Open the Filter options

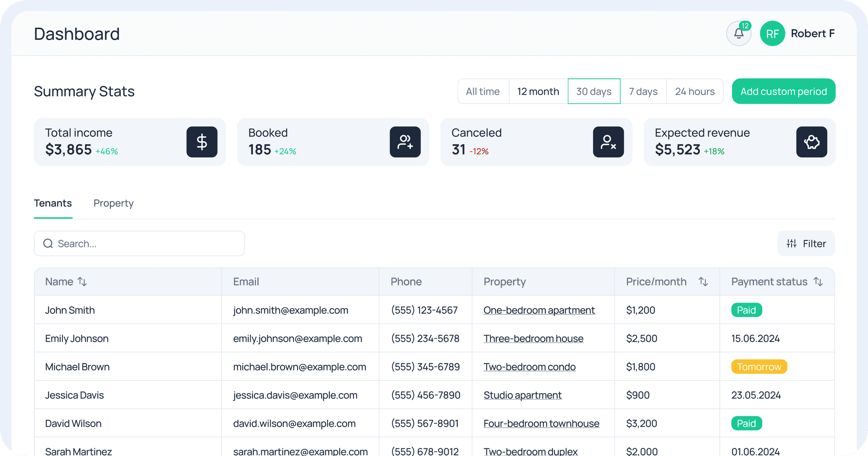pos(806,243)
